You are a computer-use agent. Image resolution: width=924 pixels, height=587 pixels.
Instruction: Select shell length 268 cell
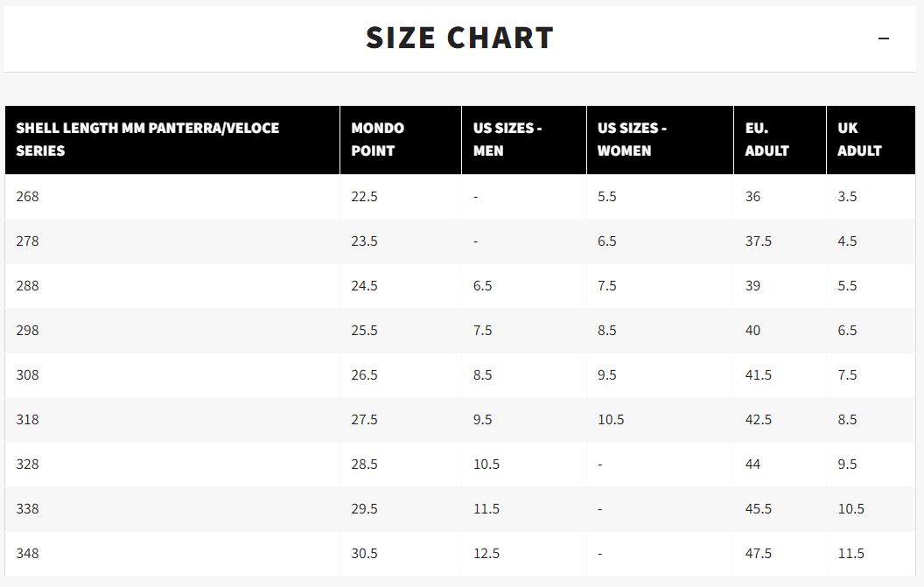click(x=172, y=197)
